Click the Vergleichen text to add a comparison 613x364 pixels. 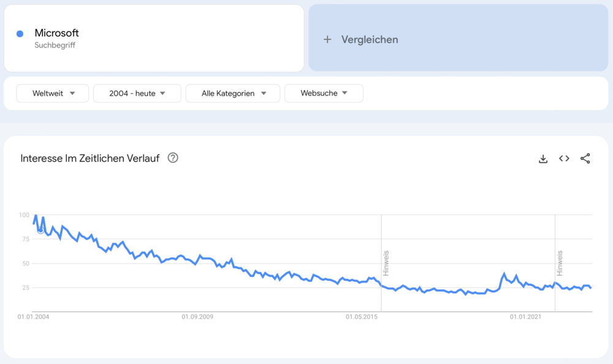tap(370, 39)
